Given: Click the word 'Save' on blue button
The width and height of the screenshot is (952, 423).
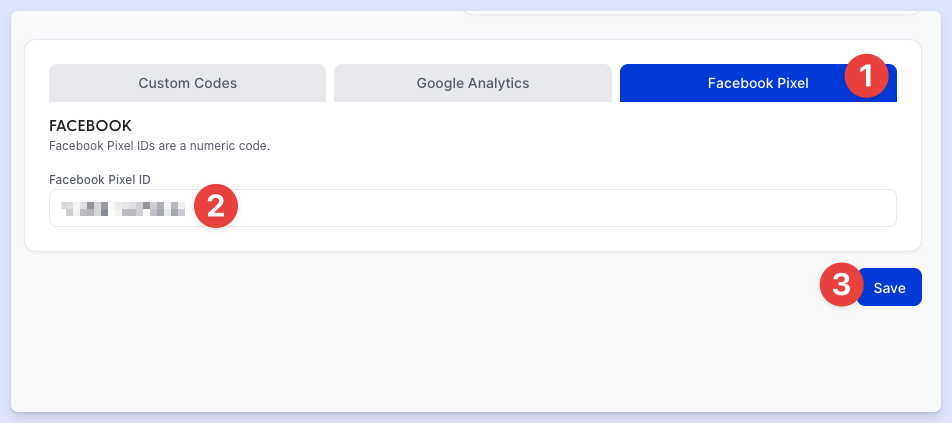Looking at the screenshot, I should tap(889, 288).
